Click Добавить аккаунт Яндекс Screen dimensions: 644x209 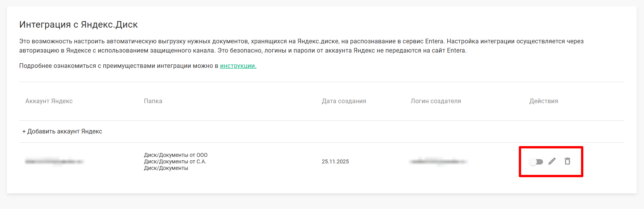pyautogui.click(x=62, y=132)
